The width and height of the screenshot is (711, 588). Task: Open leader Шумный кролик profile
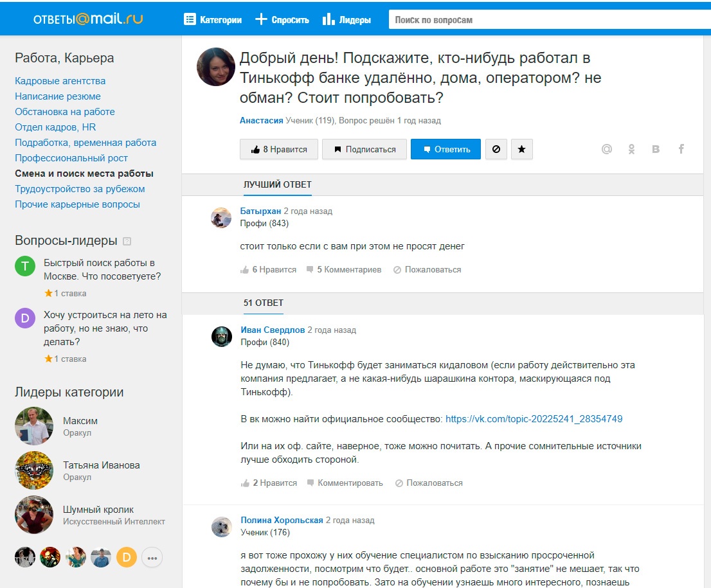(x=98, y=510)
